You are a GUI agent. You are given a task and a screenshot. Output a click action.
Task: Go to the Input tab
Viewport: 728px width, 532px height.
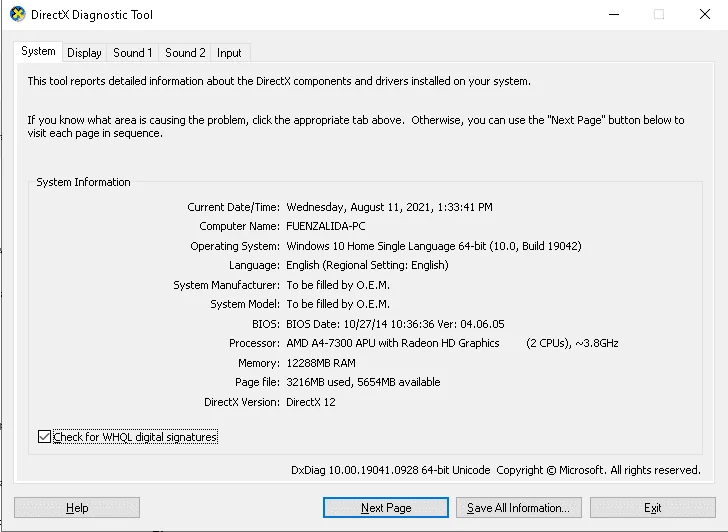click(x=229, y=53)
